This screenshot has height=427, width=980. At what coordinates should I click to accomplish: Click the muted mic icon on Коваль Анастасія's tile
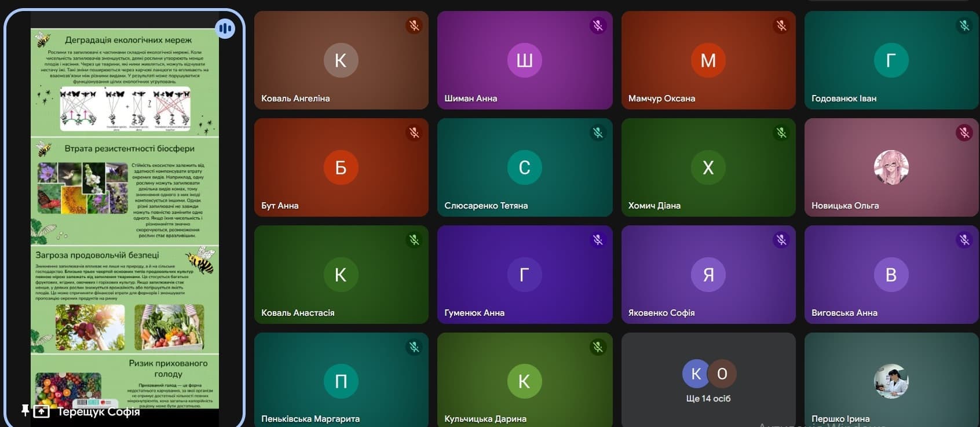[414, 240]
